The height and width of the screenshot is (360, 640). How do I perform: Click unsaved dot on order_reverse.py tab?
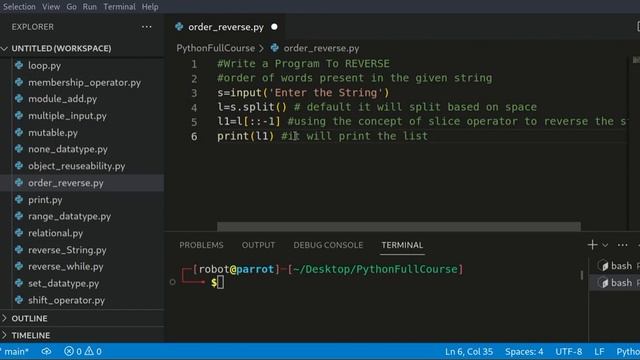click(274, 27)
